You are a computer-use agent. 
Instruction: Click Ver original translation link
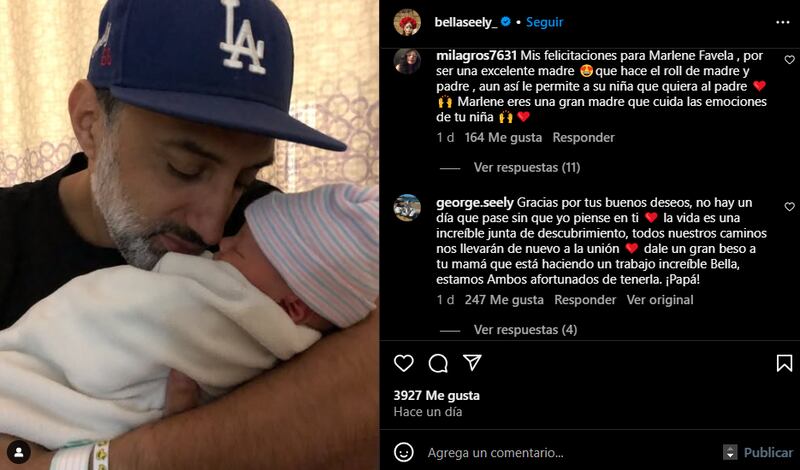click(x=660, y=300)
